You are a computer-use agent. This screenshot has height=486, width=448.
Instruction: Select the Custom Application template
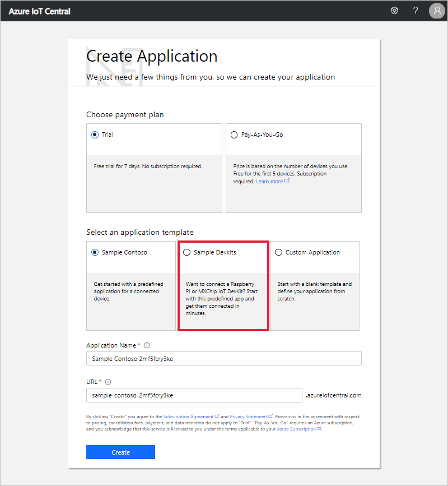[x=279, y=252]
